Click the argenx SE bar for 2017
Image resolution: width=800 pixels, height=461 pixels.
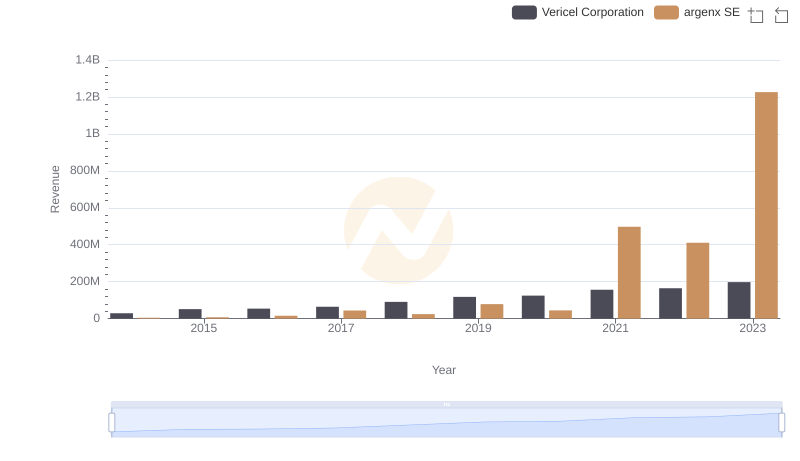355,314
